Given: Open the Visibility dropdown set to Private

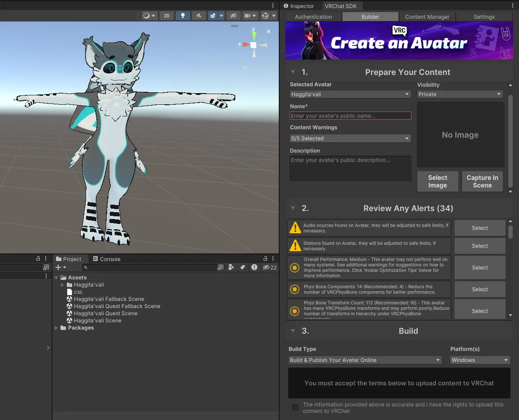Looking at the screenshot, I should 460,94.
